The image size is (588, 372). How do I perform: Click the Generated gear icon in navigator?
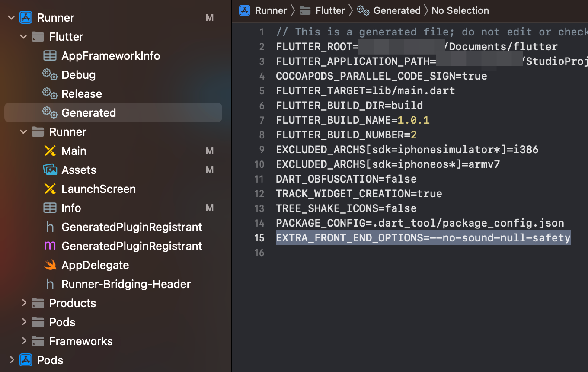pyautogui.click(x=50, y=113)
